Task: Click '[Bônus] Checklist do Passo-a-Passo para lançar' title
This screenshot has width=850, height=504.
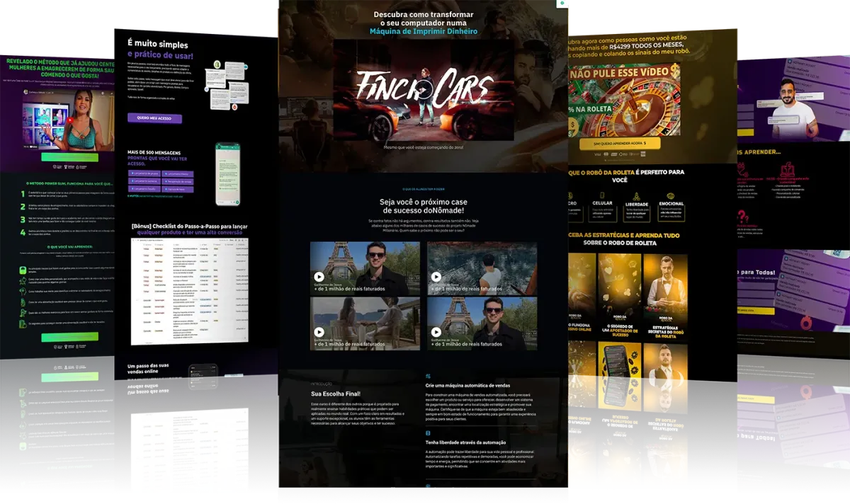Action: click(188, 226)
